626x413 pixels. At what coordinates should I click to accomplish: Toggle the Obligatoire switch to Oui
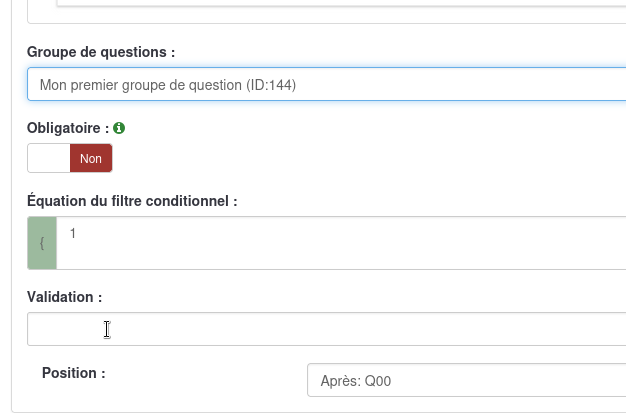(x=70, y=158)
